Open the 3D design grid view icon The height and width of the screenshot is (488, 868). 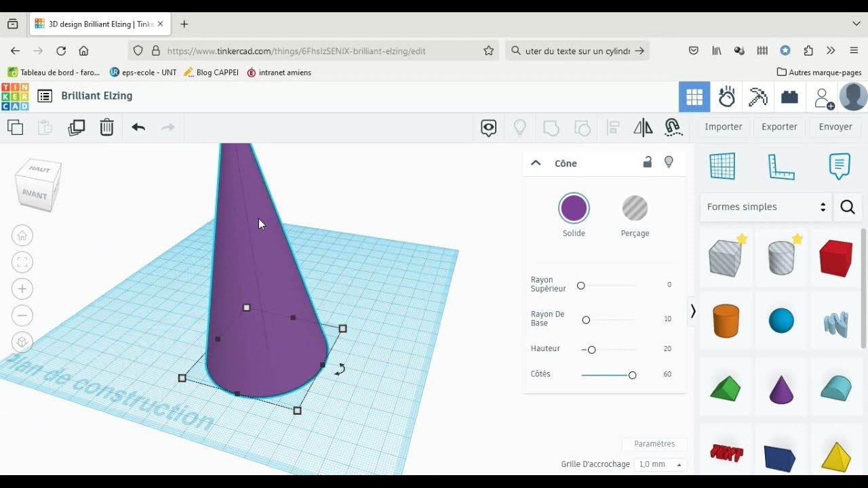click(x=694, y=97)
